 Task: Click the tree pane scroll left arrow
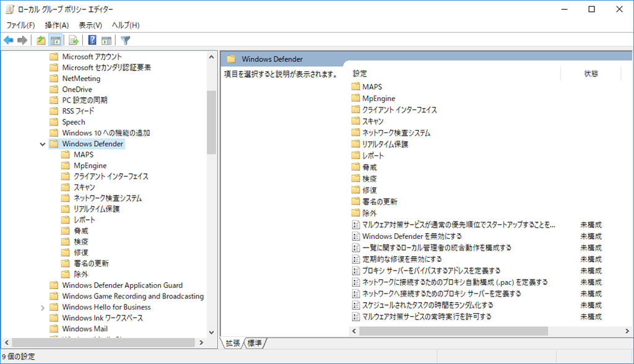pos(6,342)
